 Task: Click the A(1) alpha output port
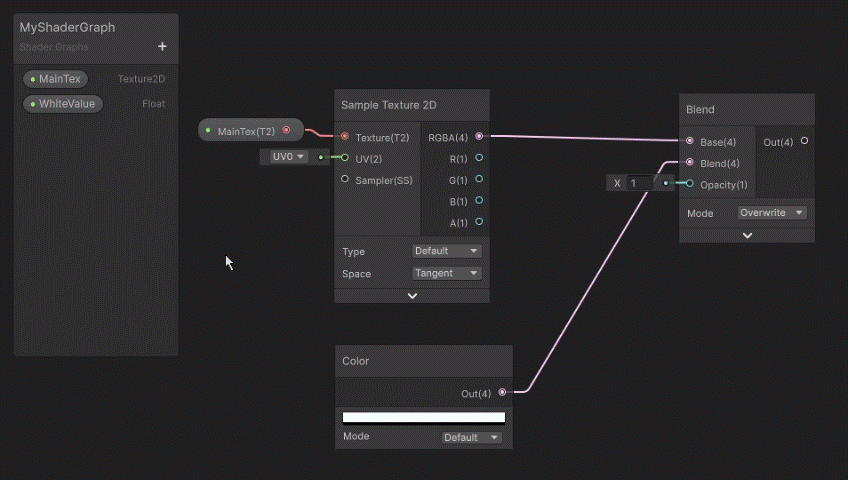[x=479, y=222]
